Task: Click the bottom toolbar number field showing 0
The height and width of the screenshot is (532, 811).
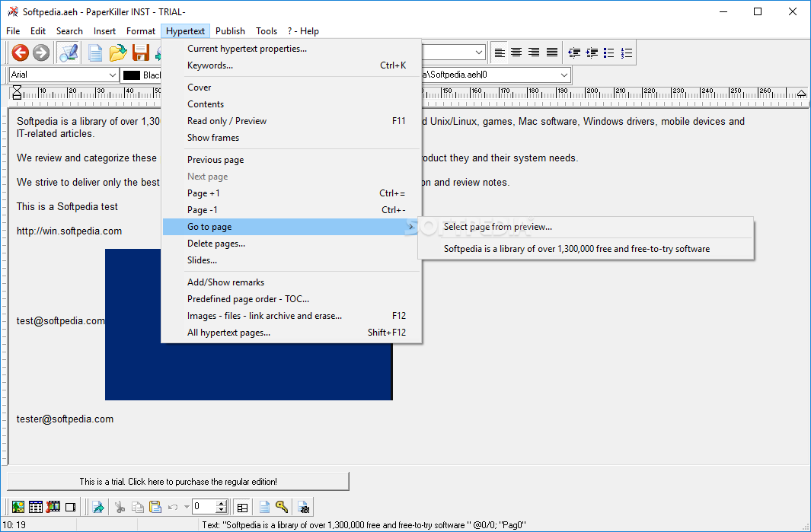Action: click(204, 507)
